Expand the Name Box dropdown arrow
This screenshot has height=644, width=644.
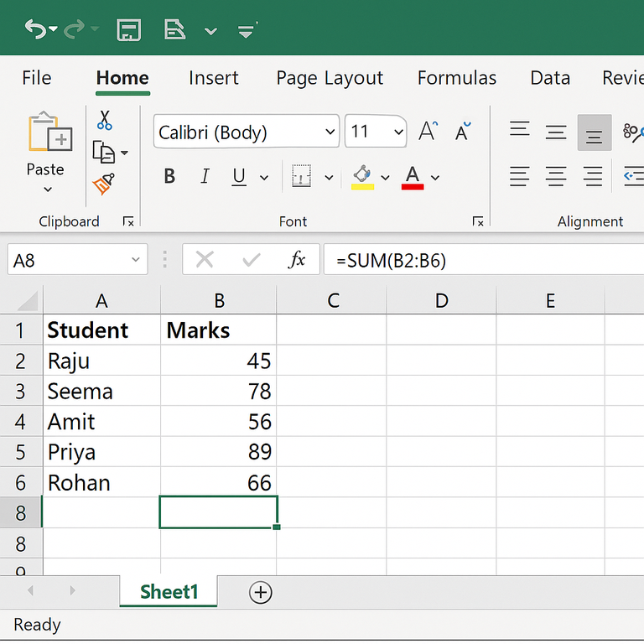tap(136, 260)
